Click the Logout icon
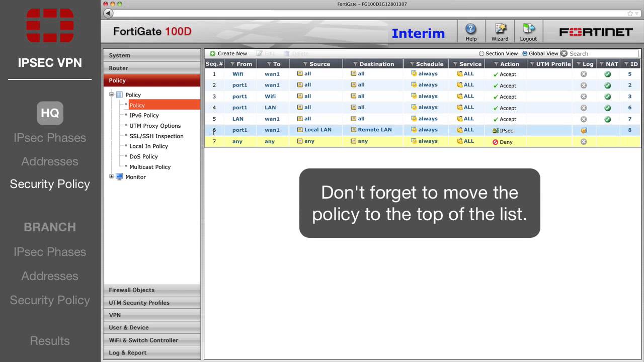 [528, 29]
